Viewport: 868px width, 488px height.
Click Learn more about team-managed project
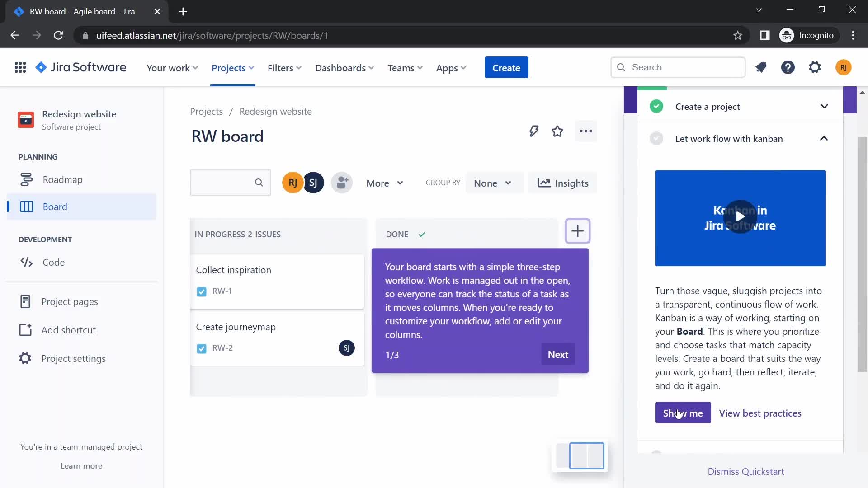click(x=81, y=466)
